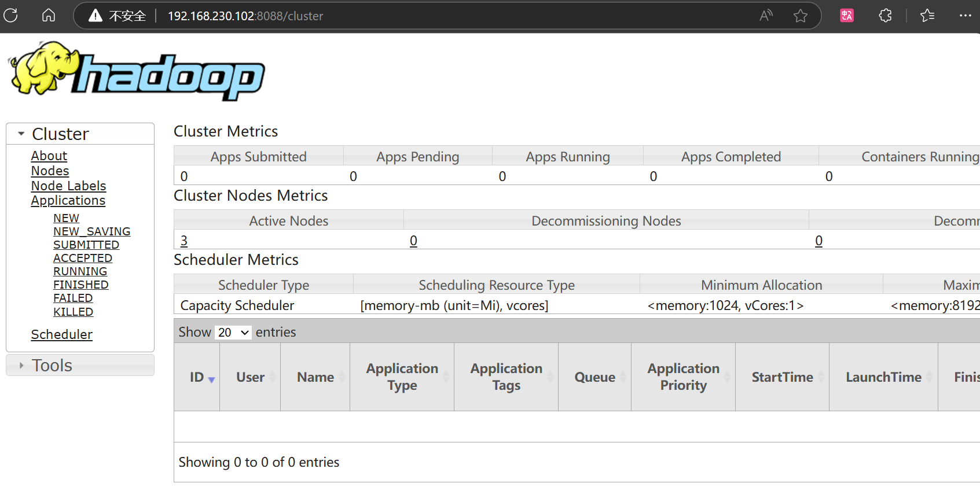Image resolution: width=980 pixels, height=498 pixels.
Task: Click the browser refresh icon
Action: pos(11,16)
